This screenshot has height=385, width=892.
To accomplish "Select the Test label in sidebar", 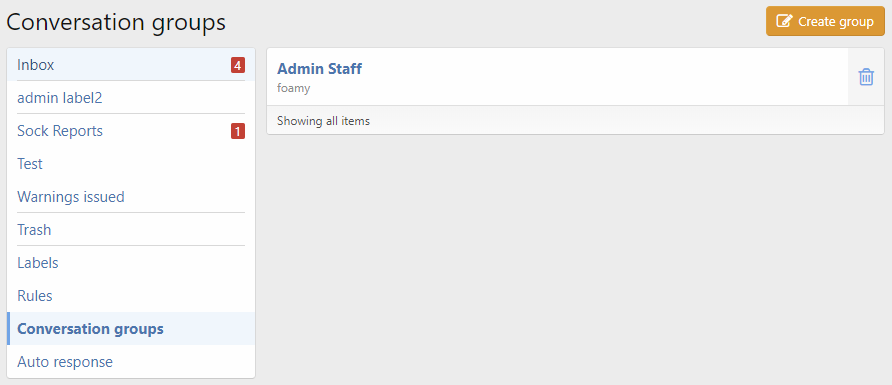I will (x=131, y=164).
